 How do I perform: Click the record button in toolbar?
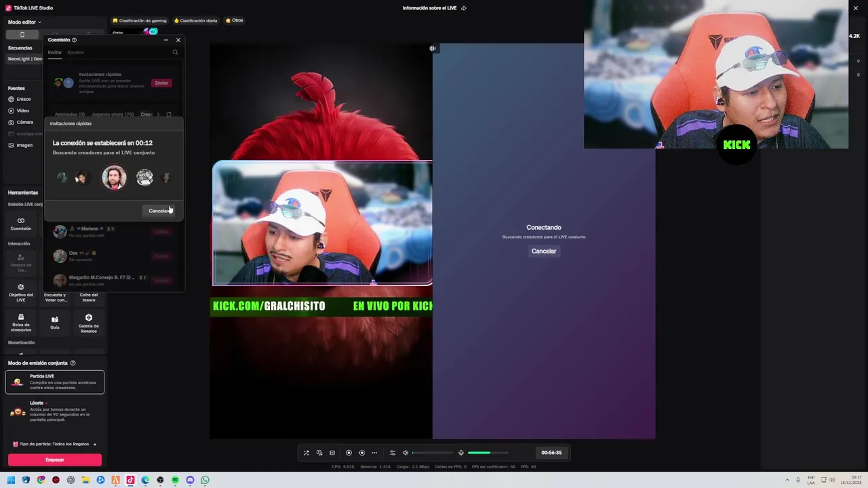pos(349,453)
